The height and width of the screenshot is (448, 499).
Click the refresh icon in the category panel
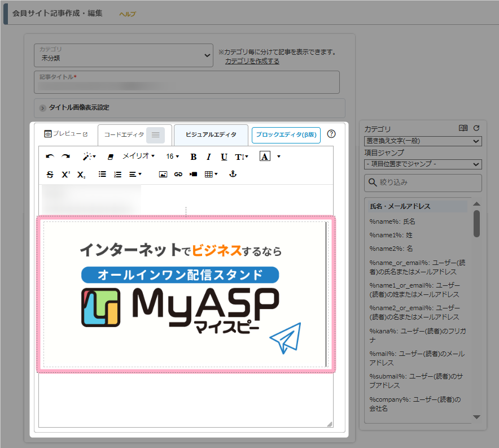(x=476, y=128)
